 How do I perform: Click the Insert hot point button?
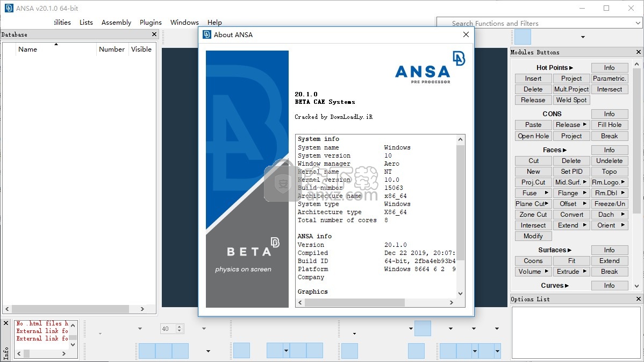(533, 79)
